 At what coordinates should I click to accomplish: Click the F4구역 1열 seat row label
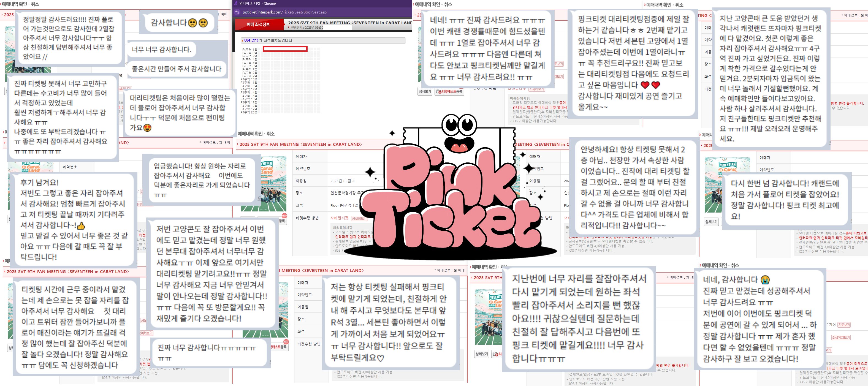[249, 50]
